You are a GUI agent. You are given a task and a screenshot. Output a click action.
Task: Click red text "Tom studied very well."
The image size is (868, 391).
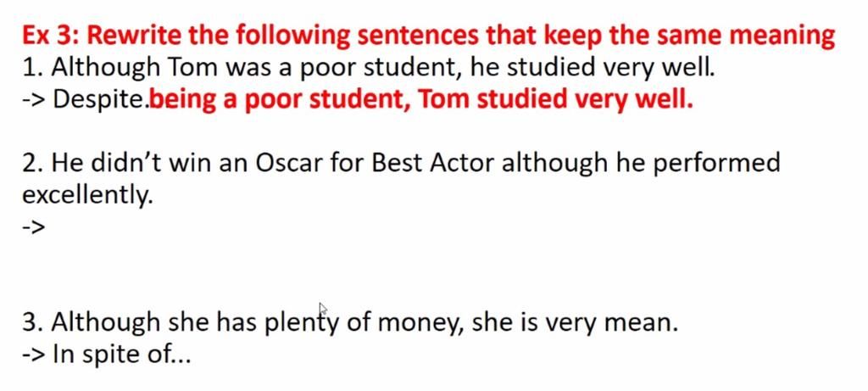554,100
